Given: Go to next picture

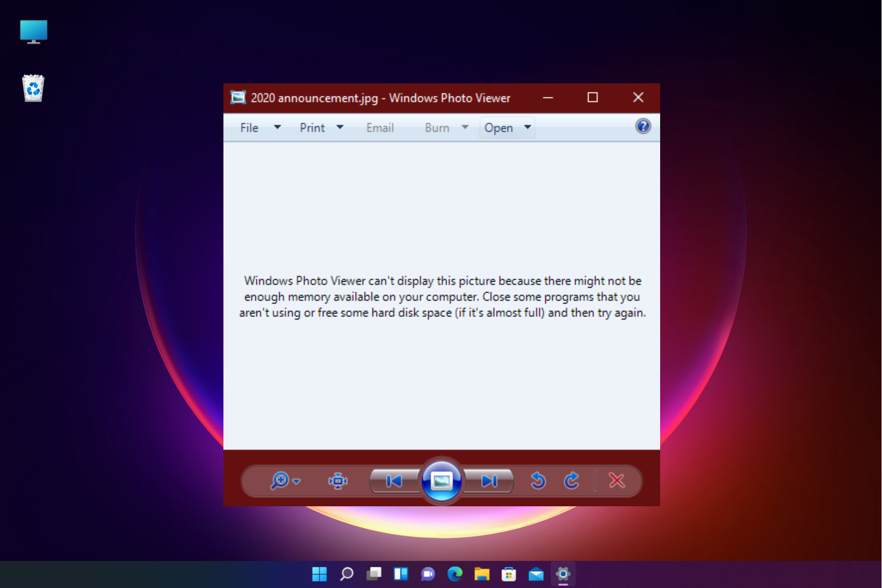Looking at the screenshot, I should point(489,481).
